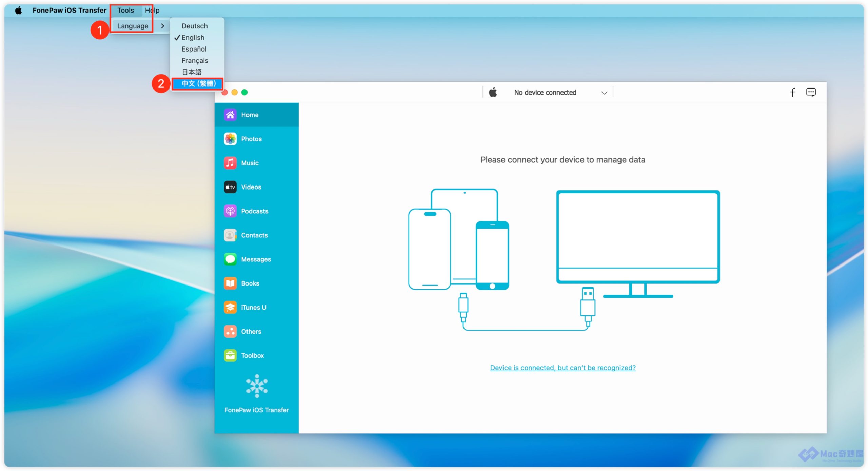This screenshot has width=868, height=471.
Task: Click the device selector chevron arrow
Action: (x=604, y=93)
